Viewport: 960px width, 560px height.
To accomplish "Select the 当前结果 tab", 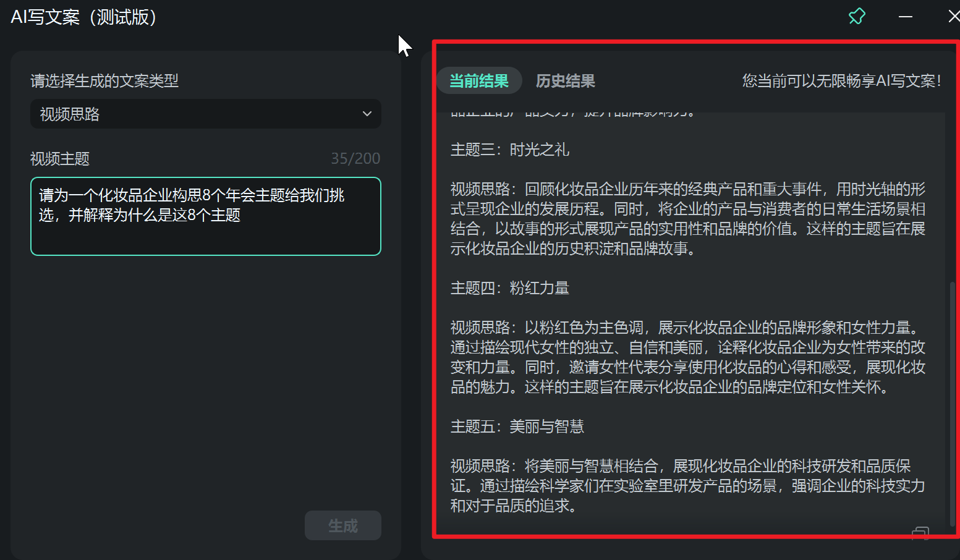I will (x=479, y=80).
